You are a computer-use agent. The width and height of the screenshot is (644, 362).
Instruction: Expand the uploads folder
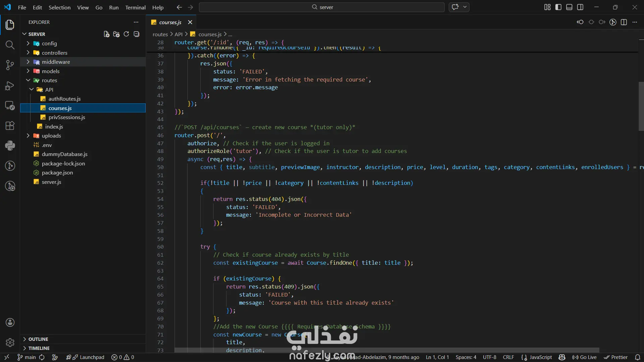tap(83, 136)
